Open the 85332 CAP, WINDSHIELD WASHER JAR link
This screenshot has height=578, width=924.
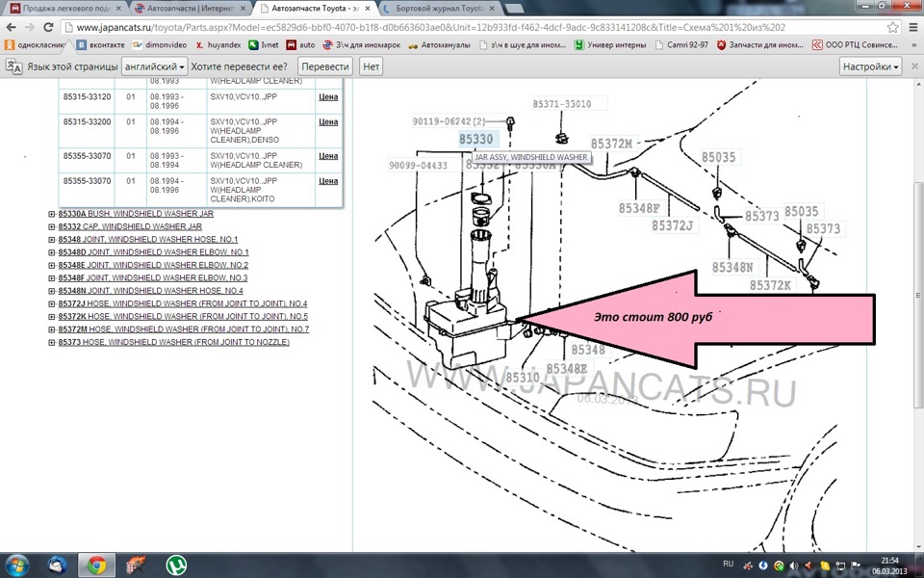130,227
